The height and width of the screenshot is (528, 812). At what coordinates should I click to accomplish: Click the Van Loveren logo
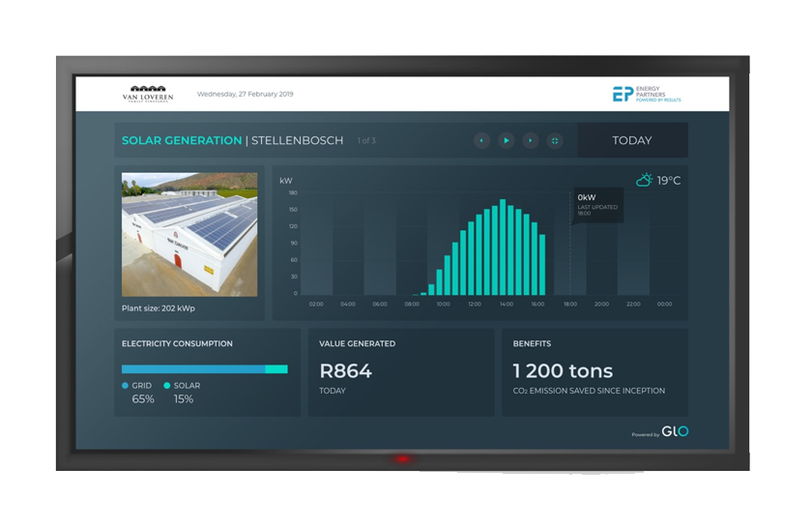coord(148,95)
